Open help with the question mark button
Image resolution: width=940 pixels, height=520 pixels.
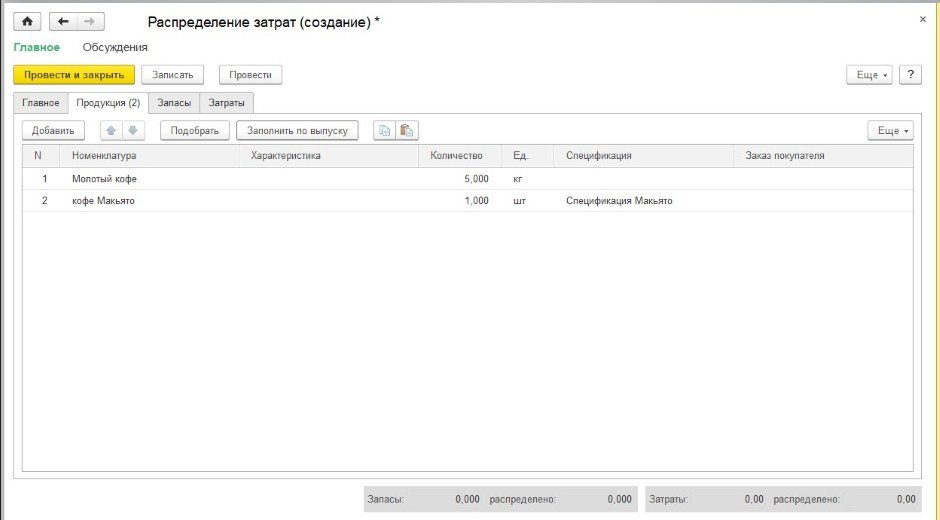[x=910, y=75]
